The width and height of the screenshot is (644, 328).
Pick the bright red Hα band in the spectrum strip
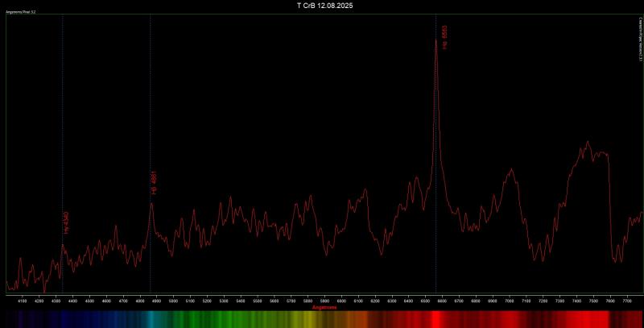[x=436, y=319]
